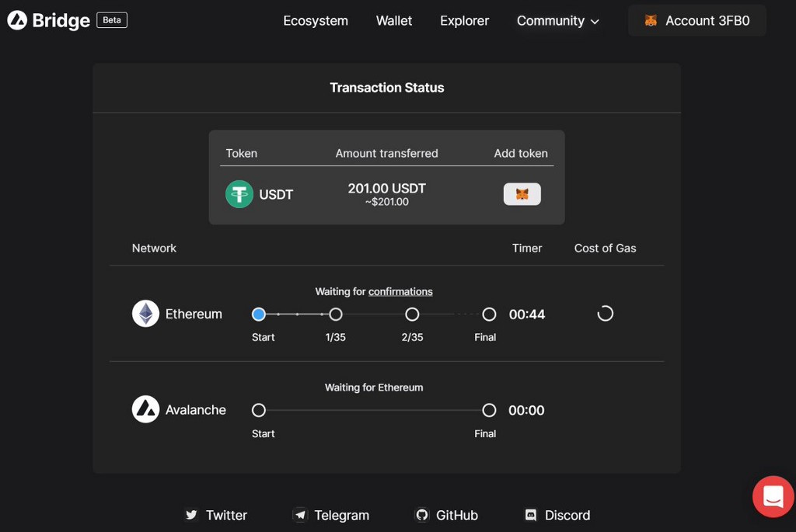Click the Ethereum Start progress marker
This screenshot has height=532, width=796.
pyautogui.click(x=259, y=315)
